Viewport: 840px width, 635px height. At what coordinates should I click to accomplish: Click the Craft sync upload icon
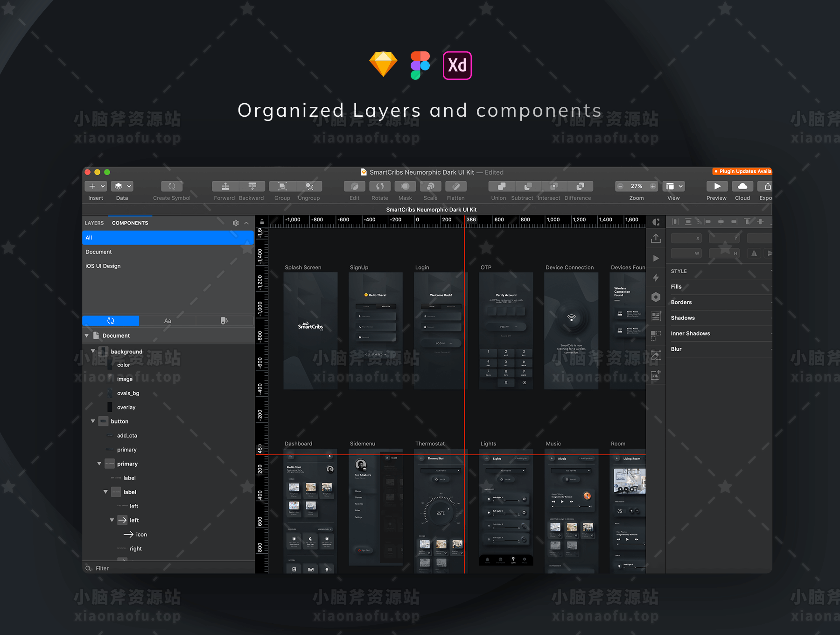coord(656,239)
